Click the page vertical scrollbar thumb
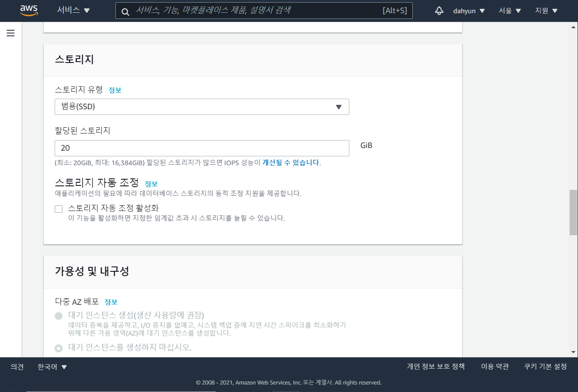 573,212
